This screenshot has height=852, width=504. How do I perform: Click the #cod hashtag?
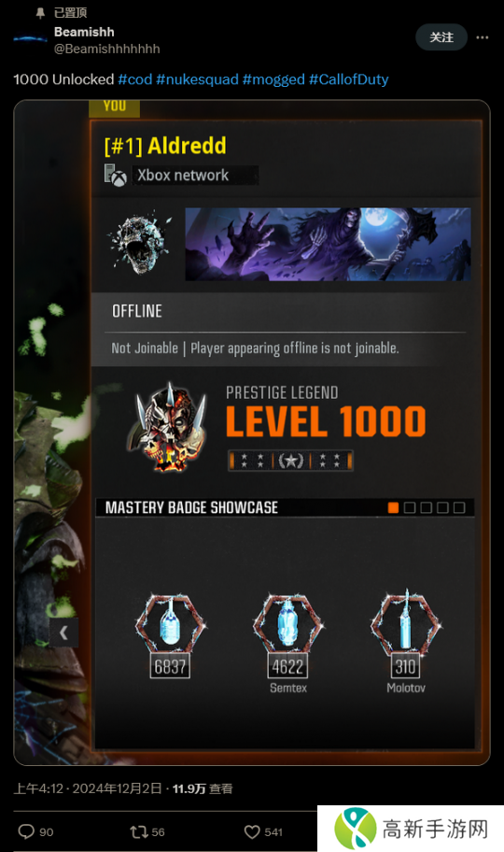tap(135, 79)
